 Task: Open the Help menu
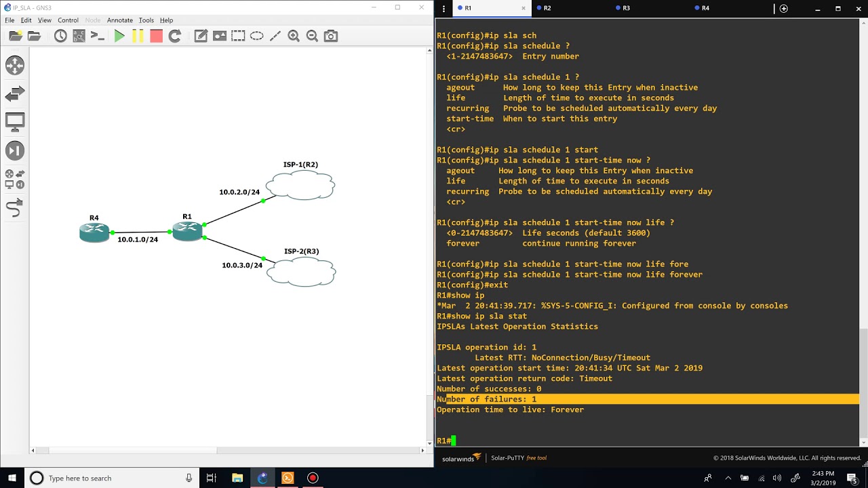[x=166, y=20]
